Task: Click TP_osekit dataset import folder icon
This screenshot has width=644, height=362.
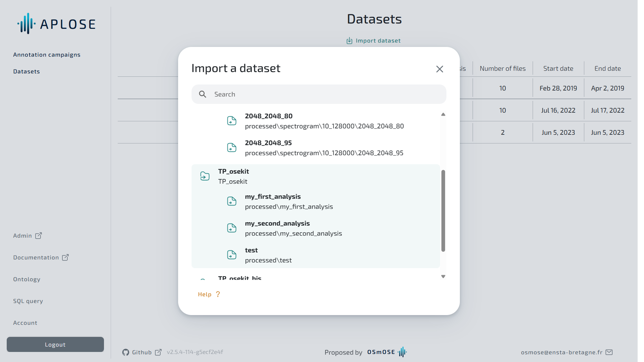Action: coord(205,176)
